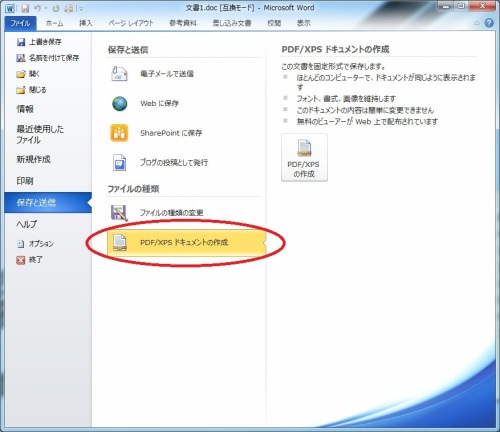The width and height of the screenshot is (500, 432).
Task: Click the folder icon beside 閉じる
Action: click(x=21, y=90)
